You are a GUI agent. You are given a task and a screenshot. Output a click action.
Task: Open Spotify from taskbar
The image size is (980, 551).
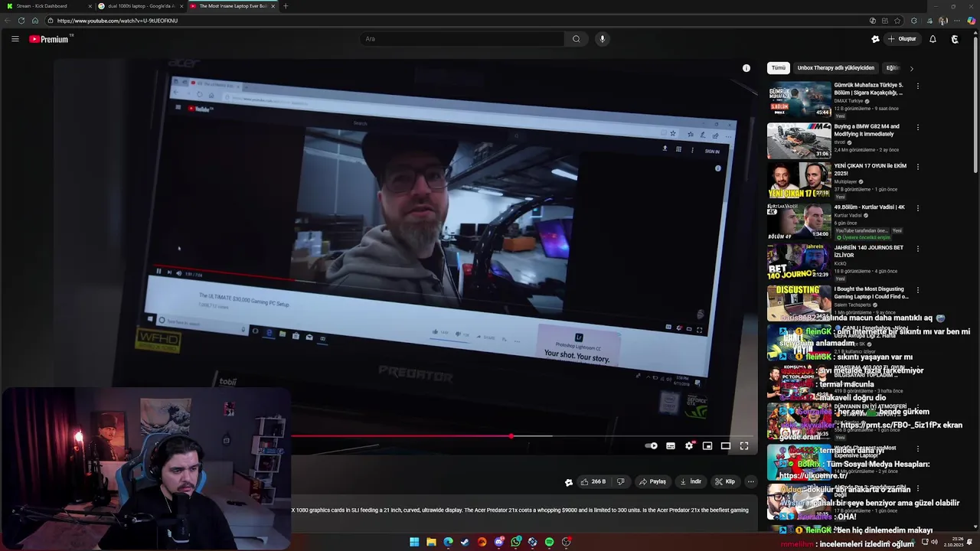tap(549, 542)
